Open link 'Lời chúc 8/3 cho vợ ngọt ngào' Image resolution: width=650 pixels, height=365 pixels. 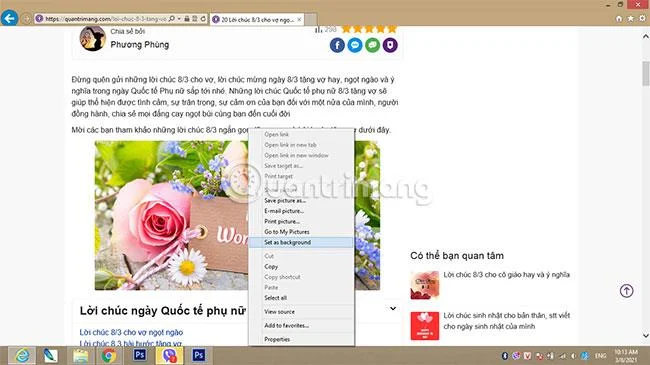point(131,332)
